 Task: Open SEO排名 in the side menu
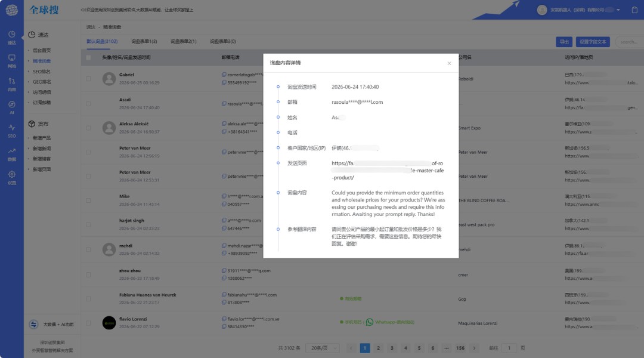tap(42, 72)
